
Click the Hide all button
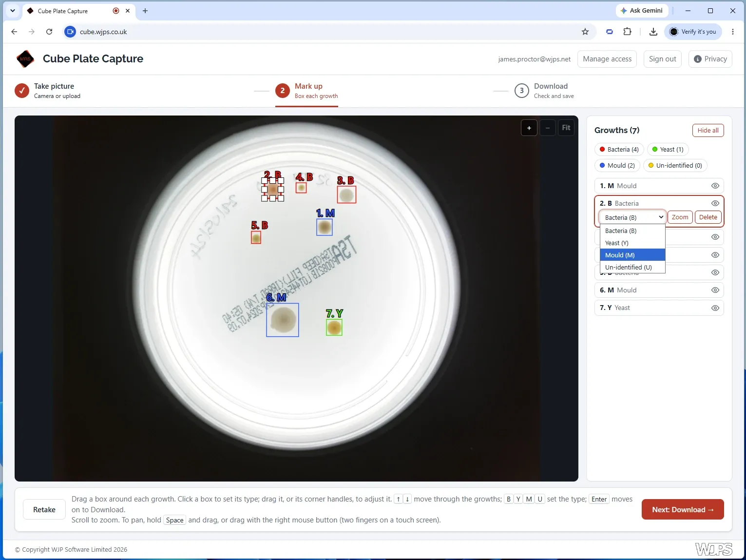708,131
